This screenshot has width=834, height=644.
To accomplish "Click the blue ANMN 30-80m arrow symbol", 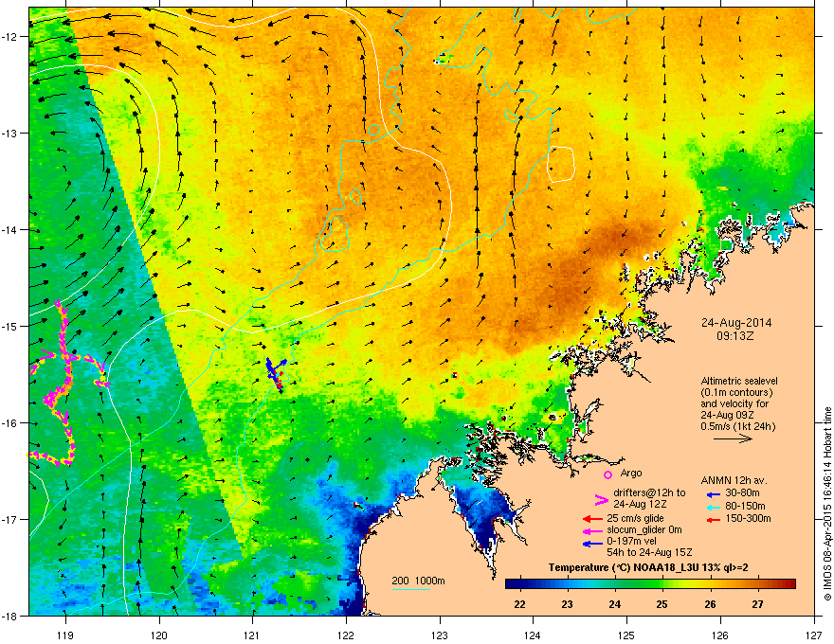I will 713,494.
